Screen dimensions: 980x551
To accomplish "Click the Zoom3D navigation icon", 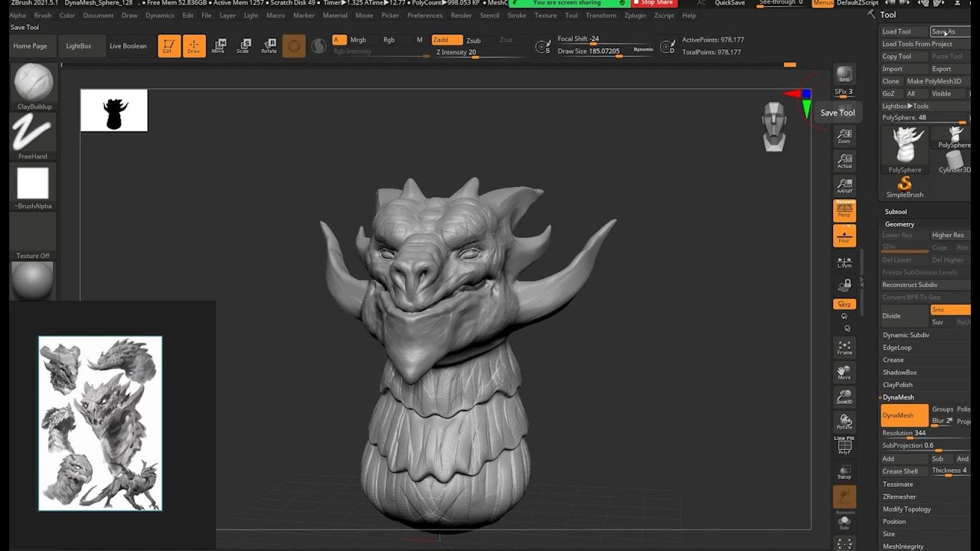I will [844, 396].
